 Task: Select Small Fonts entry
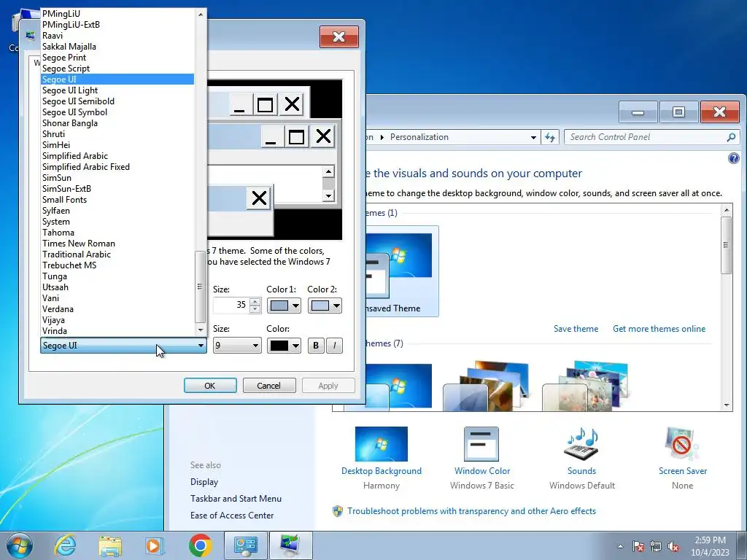tap(117, 200)
